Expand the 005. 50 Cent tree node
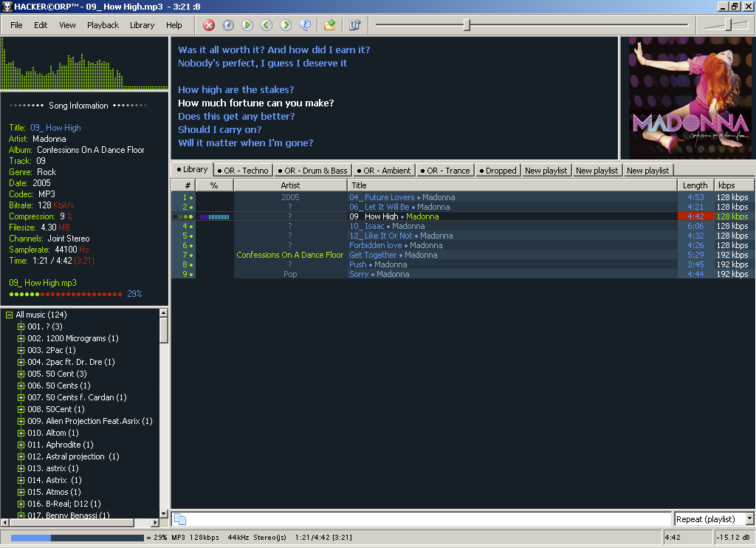 click(x=21, y=374)
